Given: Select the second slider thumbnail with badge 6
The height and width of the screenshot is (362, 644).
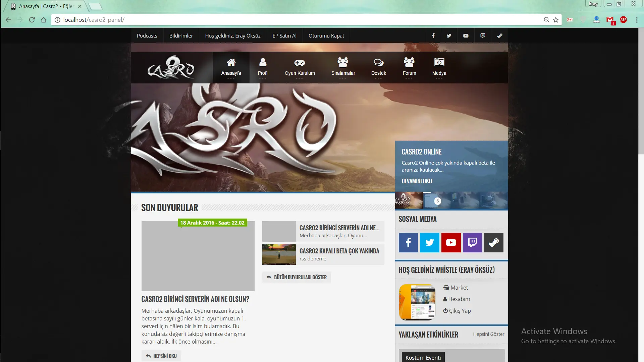Looking at the screenshot, I should (x=437, y=200).
